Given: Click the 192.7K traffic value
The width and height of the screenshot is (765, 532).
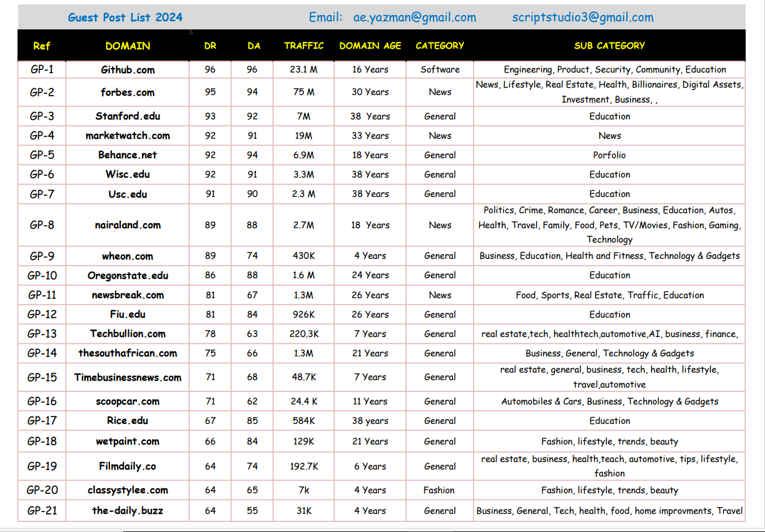Looking at the screenshot, I should click(x=304, y=466).
